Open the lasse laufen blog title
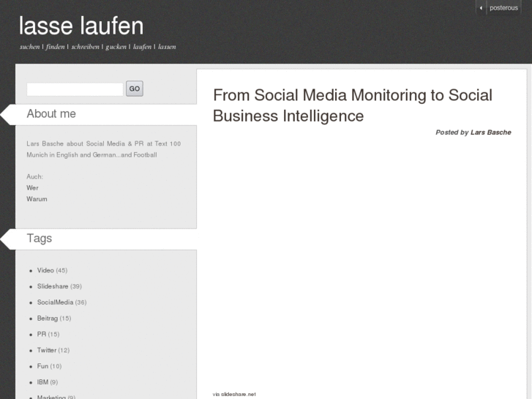The image size is (532, 399). [81, 26]
